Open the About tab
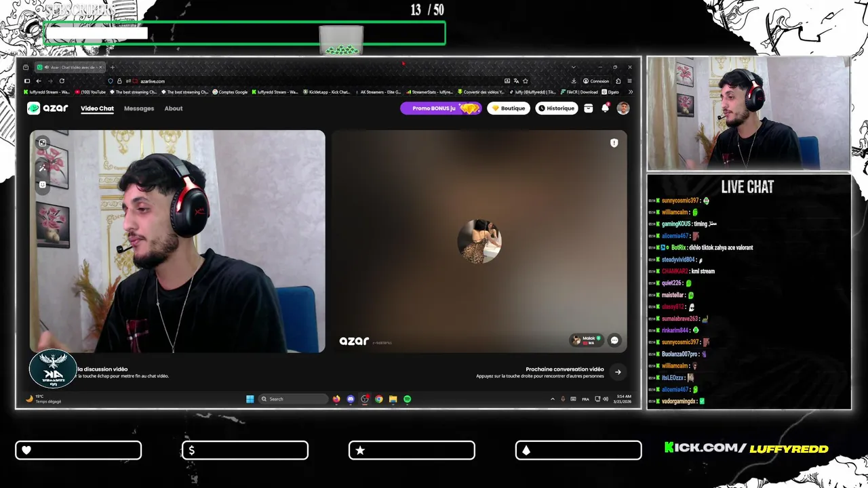Screen dimensions: 868x488 tap(174, 108)
